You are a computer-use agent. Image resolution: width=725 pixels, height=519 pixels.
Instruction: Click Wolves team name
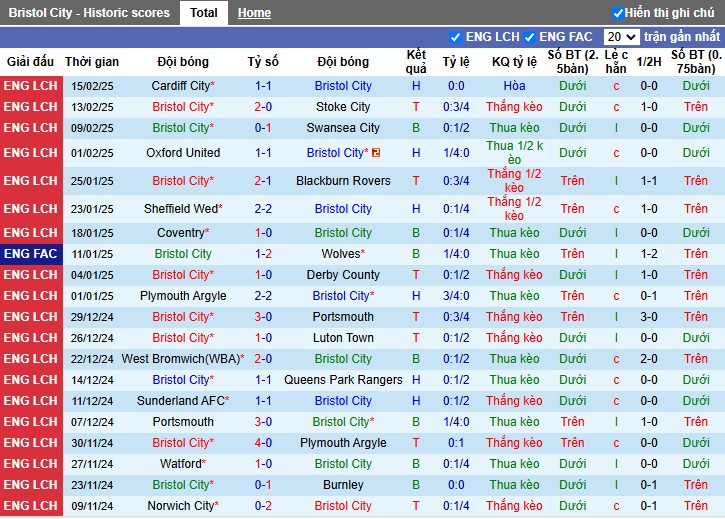[x=343, y=253]
